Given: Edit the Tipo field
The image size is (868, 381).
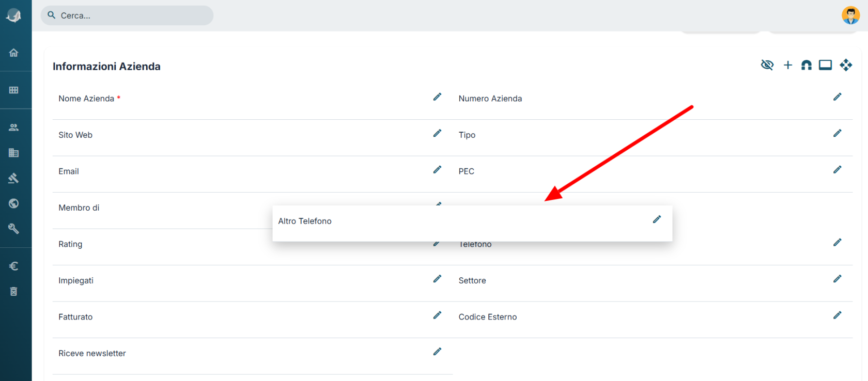Looking at the screenshot, I should [838, 133].
